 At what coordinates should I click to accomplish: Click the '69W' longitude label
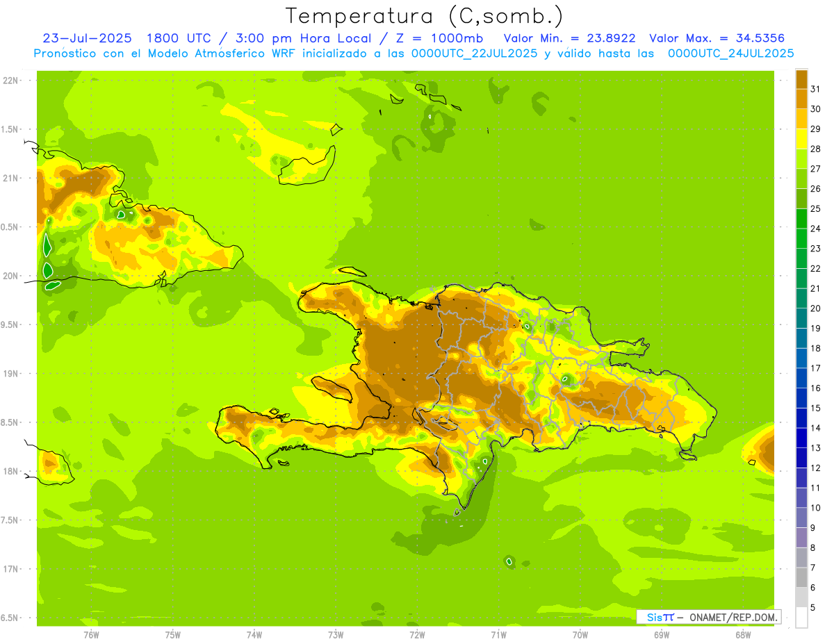pyautogui.click(x=662, y=634)
